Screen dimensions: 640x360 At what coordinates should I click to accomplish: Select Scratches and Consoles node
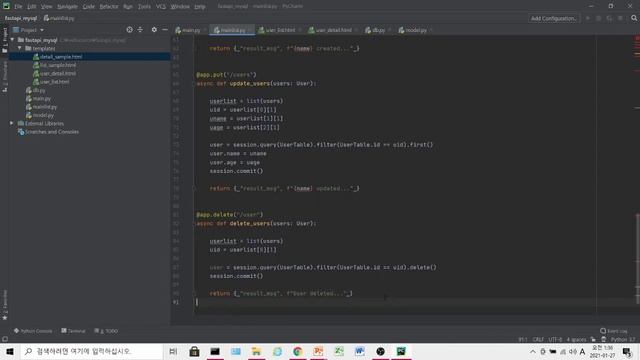click(51, 132)
